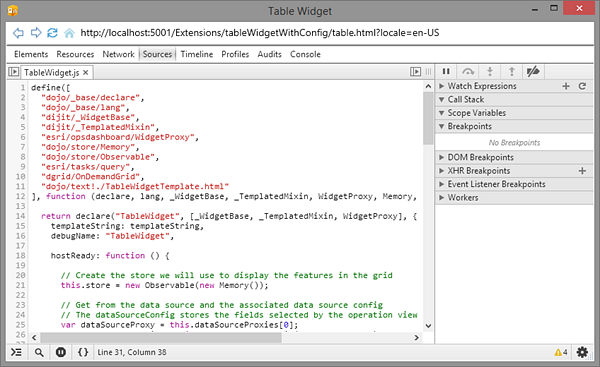Image resolution: width=600 pixels, height=367 pixels.
Task: Go back with the browser back arrow
Action: tap(18, 33)
